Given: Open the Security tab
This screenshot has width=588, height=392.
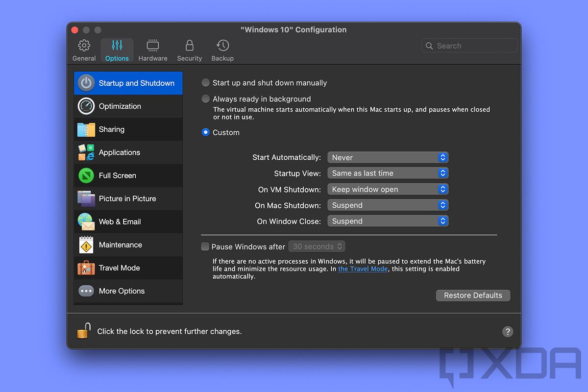Looking at the screenshot, I should click(189, 49).
